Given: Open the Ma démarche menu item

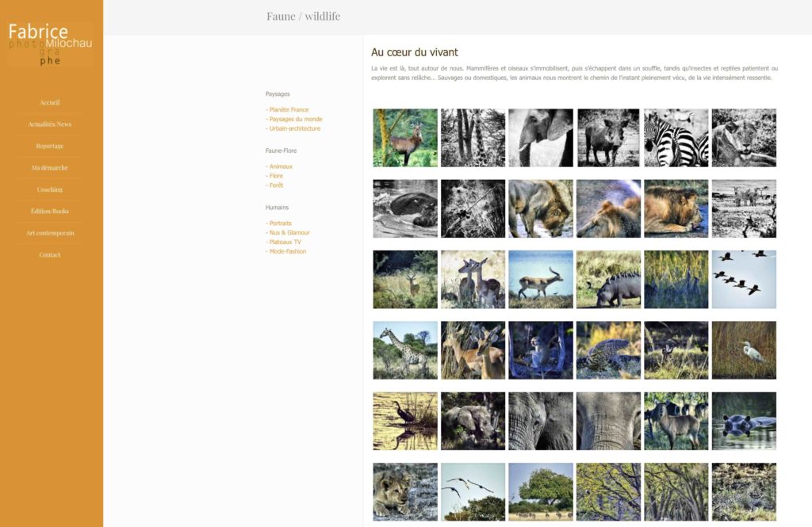Looking at the screenshot, I should [x=50, y=168].
